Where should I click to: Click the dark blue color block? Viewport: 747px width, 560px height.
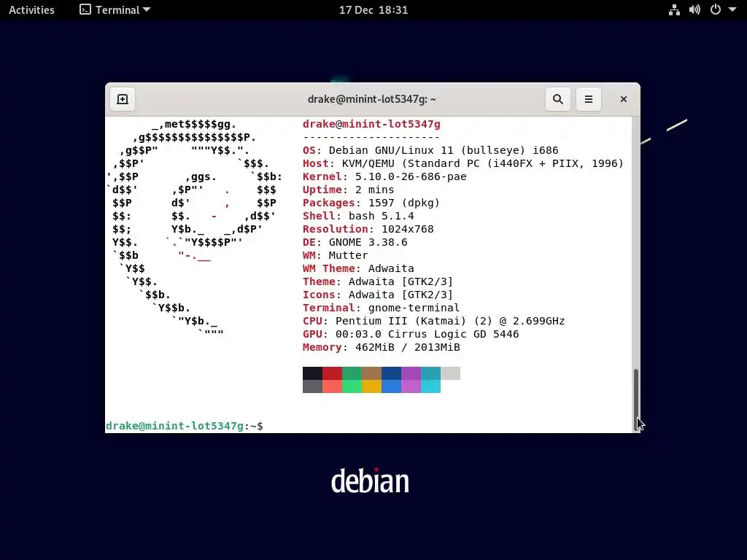point(391,373)
